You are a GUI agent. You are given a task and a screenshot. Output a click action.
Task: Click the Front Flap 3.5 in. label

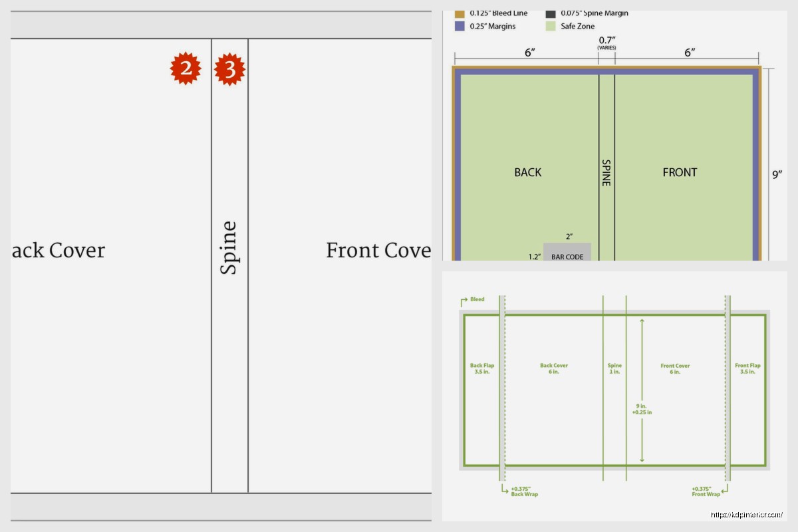[747, 368]
